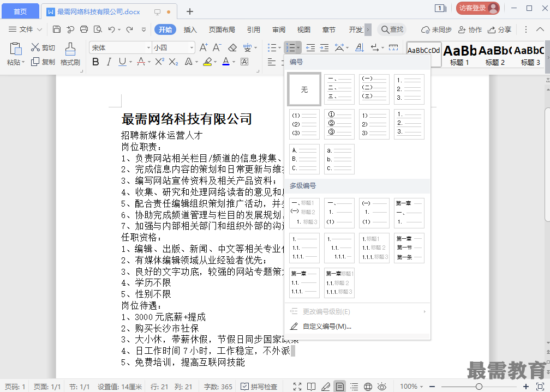This screenshot has width=550, height=392.
Task: Increase font size with A+ icon
Action: click(x=204, y=47)
